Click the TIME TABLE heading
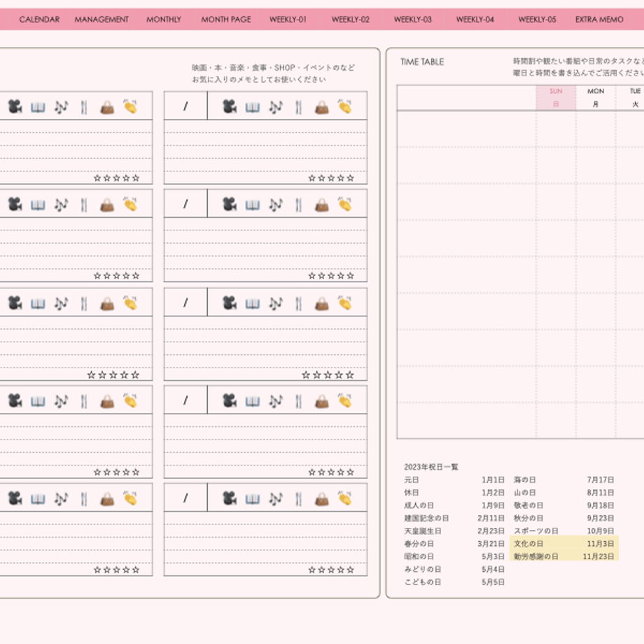Image resolution: width=644 pixels, height=644 pixels. [422, 62]
